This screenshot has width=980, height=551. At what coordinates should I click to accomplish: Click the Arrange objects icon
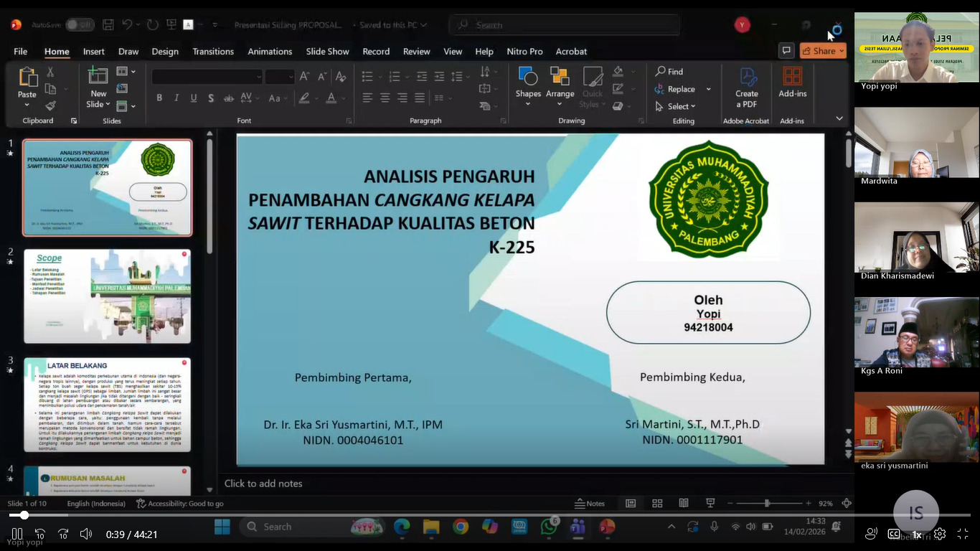coord(560,85)
